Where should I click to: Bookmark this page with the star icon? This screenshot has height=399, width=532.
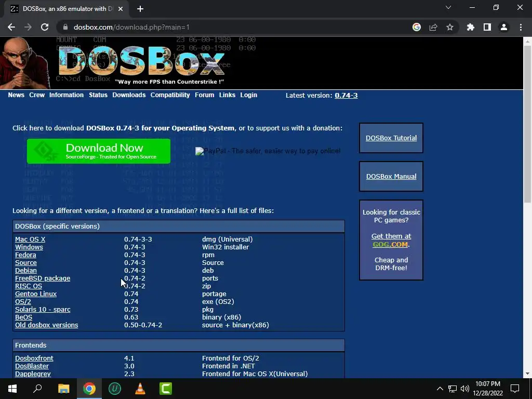(x=450, y=27)
